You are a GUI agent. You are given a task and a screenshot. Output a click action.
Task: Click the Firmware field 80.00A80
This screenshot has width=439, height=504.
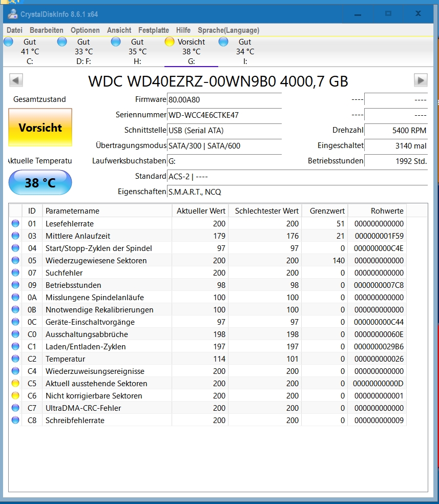coord(224,100)
